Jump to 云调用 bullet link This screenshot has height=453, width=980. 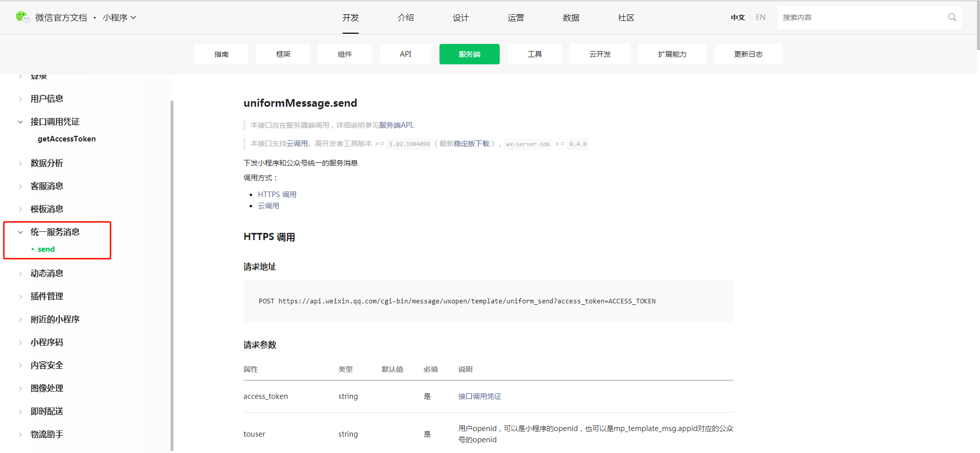(268, 206)
